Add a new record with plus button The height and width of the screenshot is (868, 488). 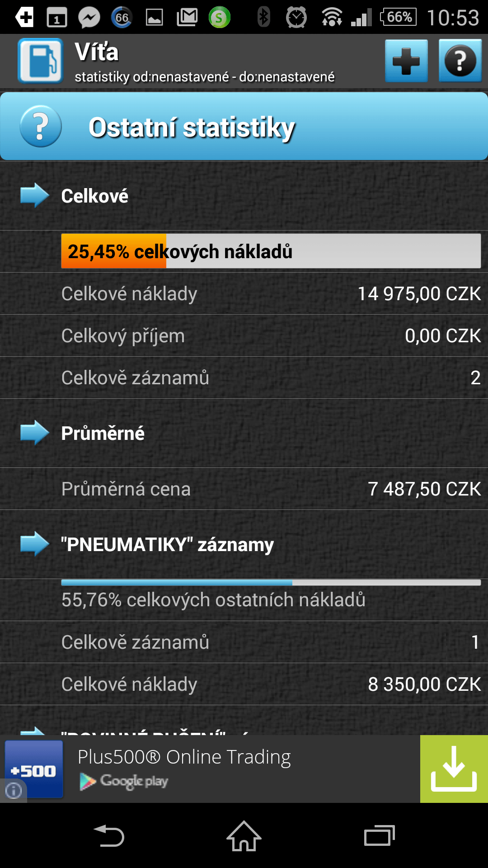tap(406, 61)
